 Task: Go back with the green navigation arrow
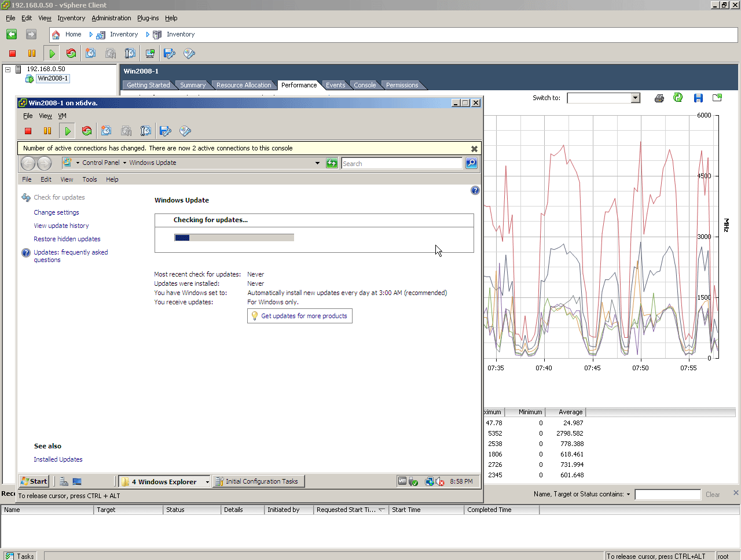[x=12, y=34]
